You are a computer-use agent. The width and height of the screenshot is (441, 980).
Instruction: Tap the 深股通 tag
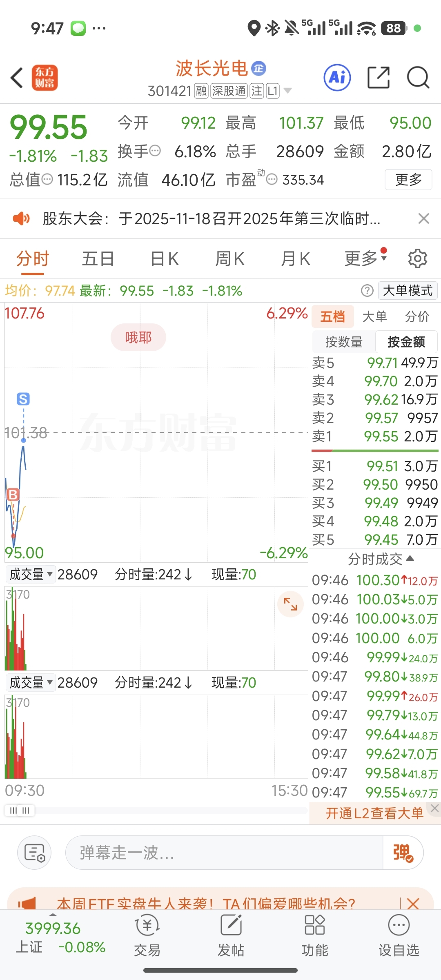pyautogui.click(x=229, y=91)
